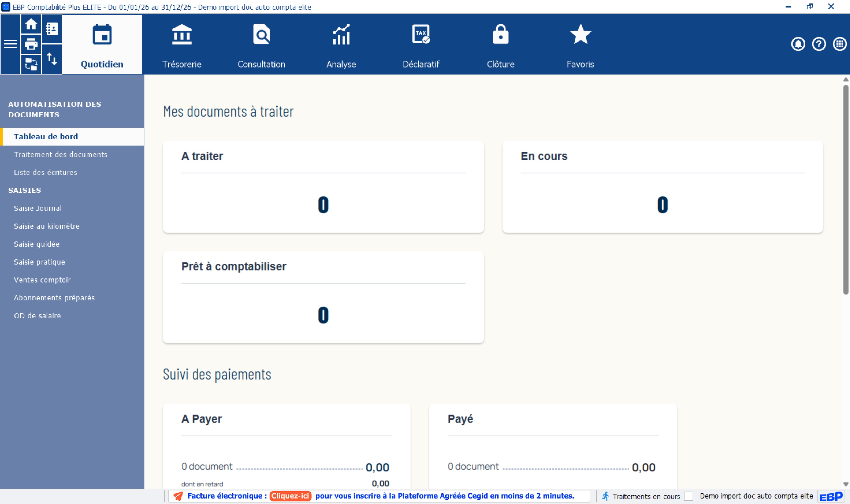The height and width of the screenshot is (504, 850).
Task: Click the EBP logo in status bar
Action: pos(831,496)
